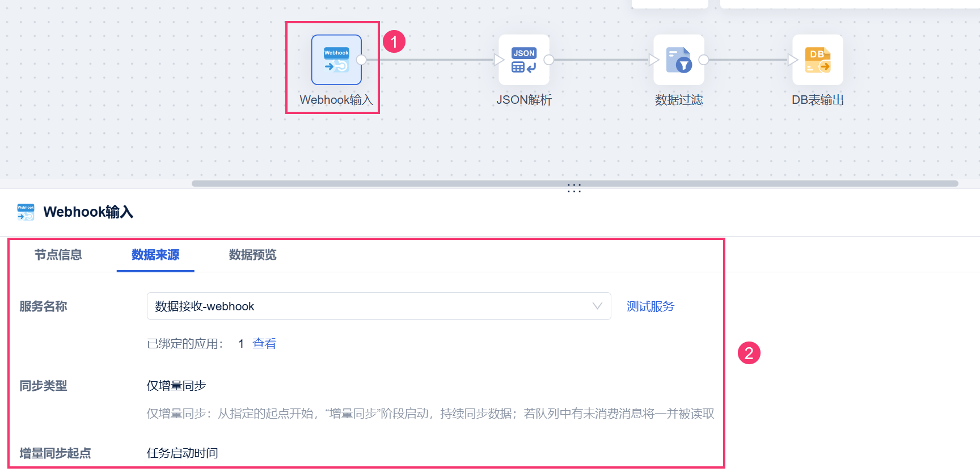Select the JSON解析 node icon

(x=524, y=60)
